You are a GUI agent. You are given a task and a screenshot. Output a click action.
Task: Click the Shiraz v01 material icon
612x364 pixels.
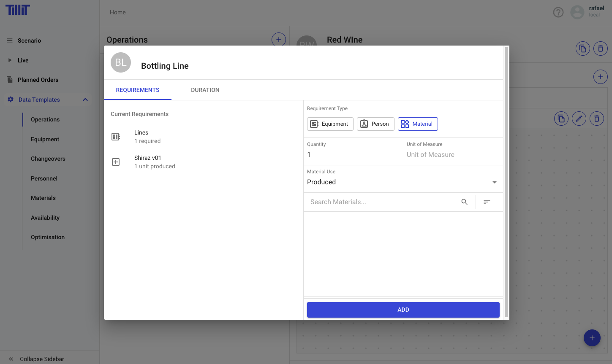tap(116, 162)
